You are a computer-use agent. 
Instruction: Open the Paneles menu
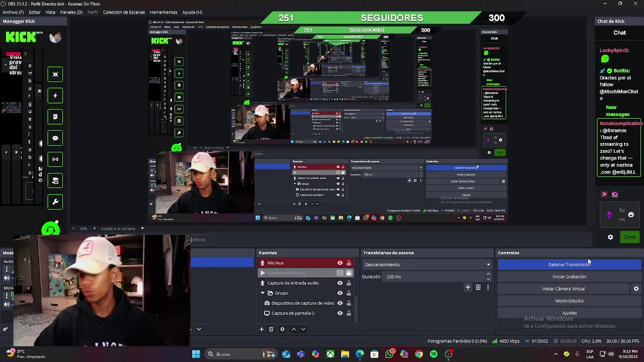click(x=71, y=12)
